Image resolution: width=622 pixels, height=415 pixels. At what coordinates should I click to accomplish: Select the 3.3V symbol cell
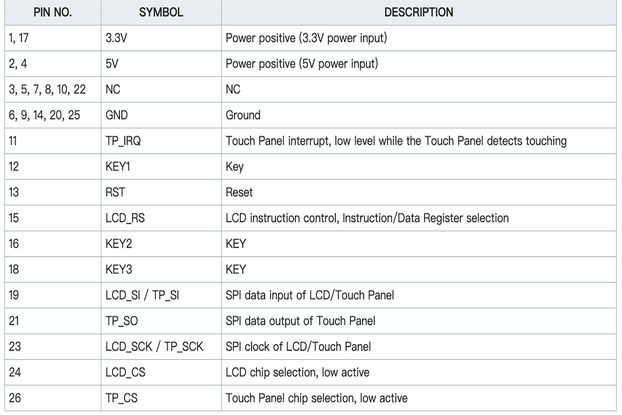[x=161, y=38]
